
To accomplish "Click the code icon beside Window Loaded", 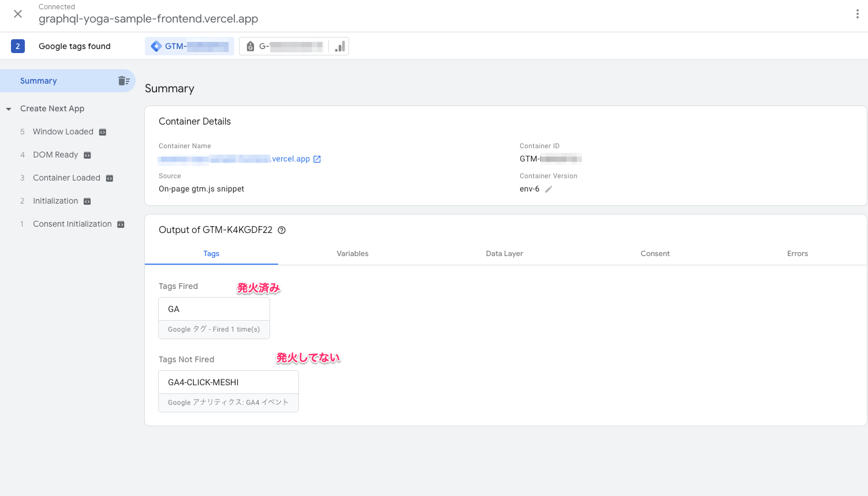I will click(103, 132).
